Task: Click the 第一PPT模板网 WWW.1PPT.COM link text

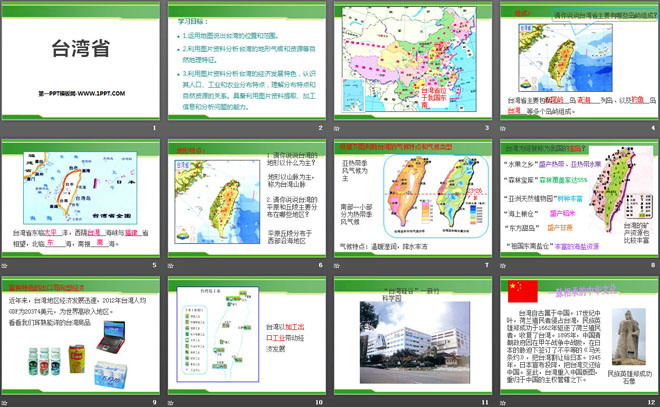Action: pos(76,92)
